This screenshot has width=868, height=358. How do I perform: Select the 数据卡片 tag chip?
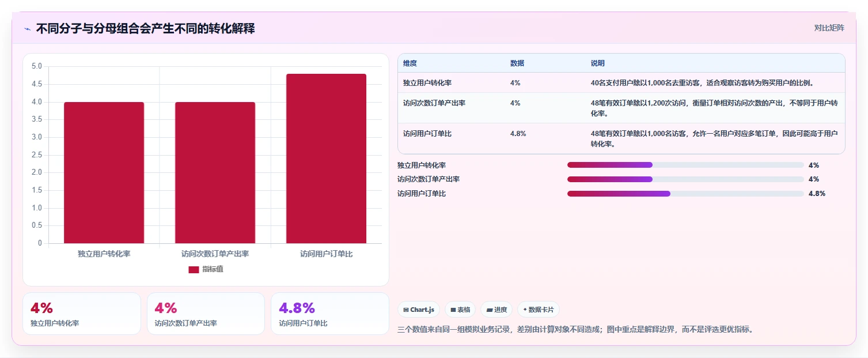pos(539,310)
